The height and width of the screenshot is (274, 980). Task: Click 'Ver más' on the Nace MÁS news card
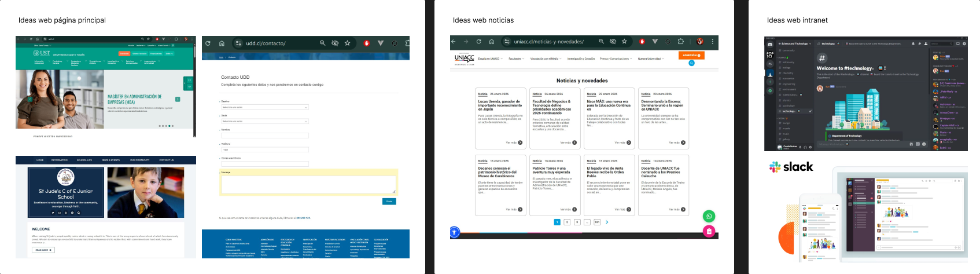point(622,143)
